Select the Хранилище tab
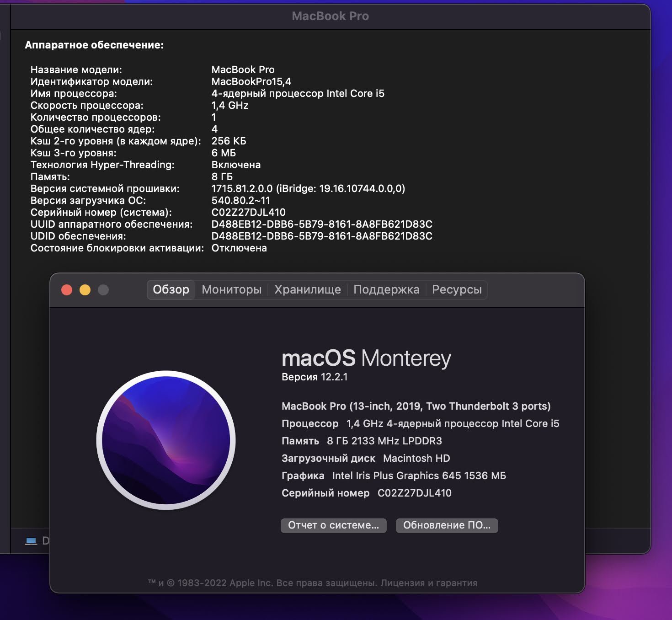672x620 pixels. (x=307, y=290)
